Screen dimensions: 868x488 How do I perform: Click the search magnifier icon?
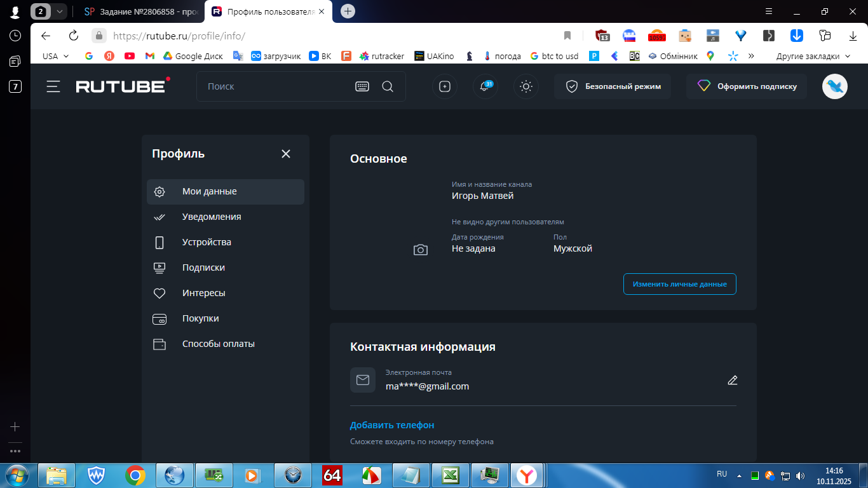[388, 86]
